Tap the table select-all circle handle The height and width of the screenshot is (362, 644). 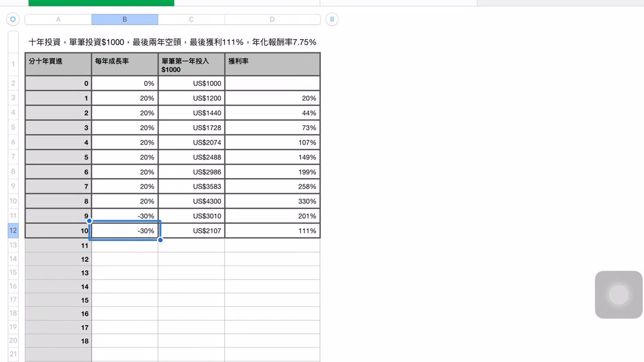pos(13,20)
